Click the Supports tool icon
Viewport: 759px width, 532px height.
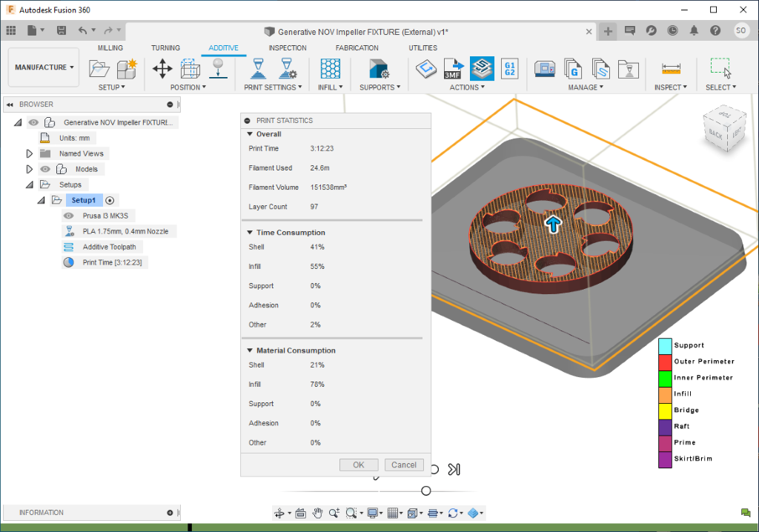(379, 69)
